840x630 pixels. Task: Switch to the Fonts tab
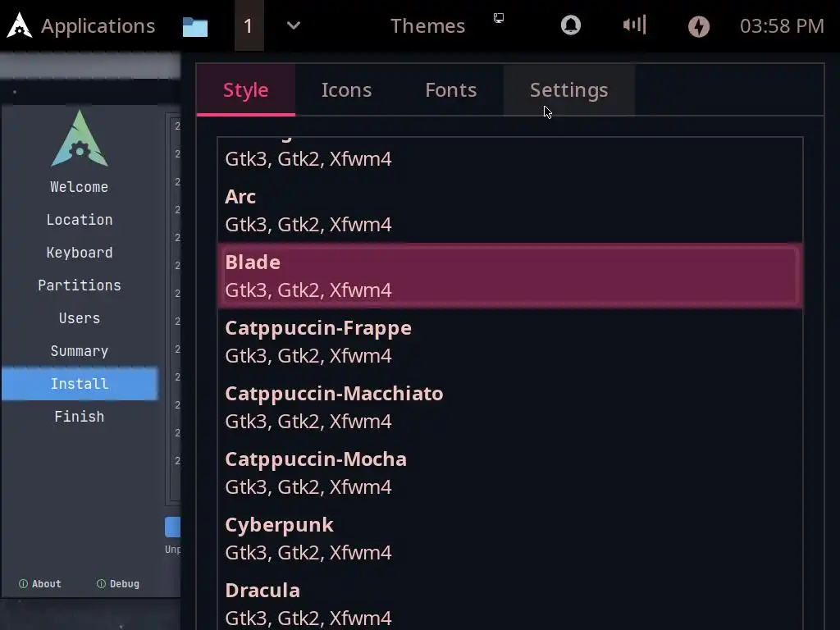(x=451, y=90)
